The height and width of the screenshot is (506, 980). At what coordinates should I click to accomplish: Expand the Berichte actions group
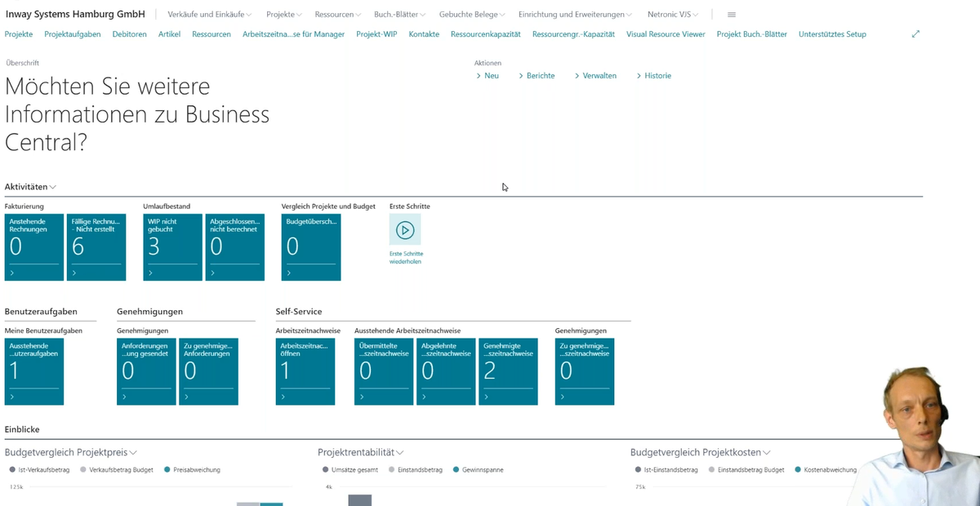click(x=537, y=76)
